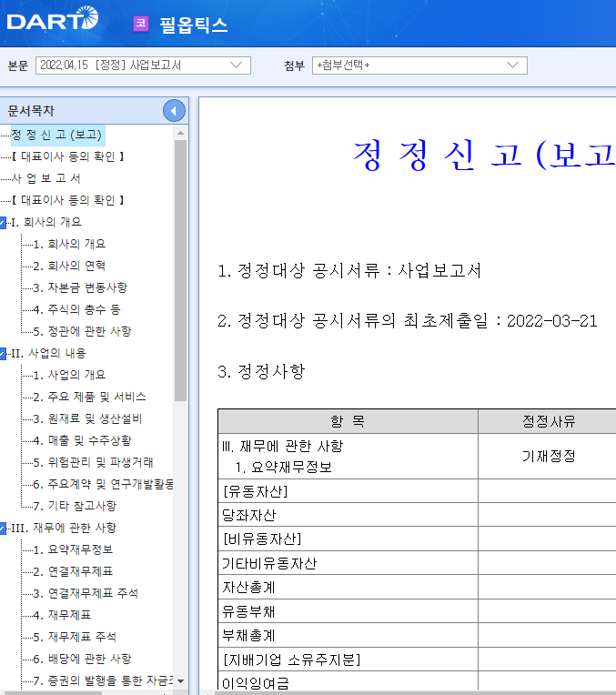616x695 pixels.
Task: Click the 항 목 table column header
Action: coord(348,421)
